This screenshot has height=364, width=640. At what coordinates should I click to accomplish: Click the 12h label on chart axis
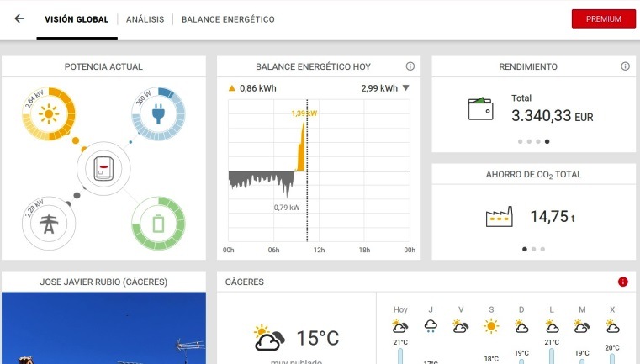tap(320, 250)
